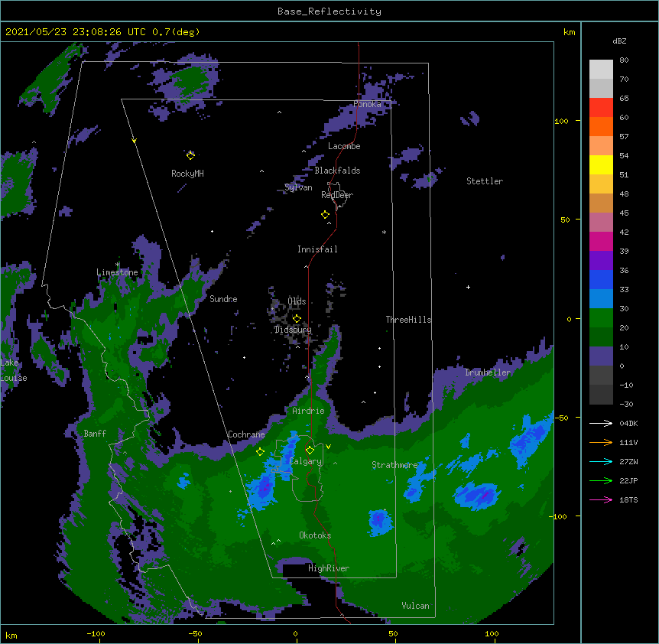Click the yellow diamond marker south of RedDeer
This screenshot has height=644, width=659.
coord(326,215)
